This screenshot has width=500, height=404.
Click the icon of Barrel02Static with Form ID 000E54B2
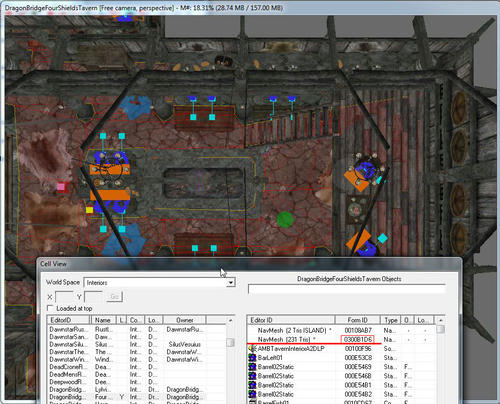click(x=252, y=394)
